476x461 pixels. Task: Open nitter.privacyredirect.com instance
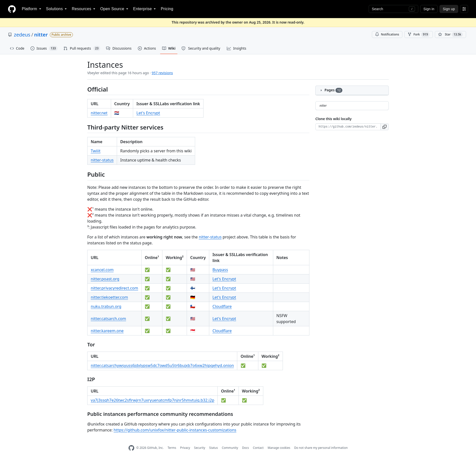click(x=114, y=288)
